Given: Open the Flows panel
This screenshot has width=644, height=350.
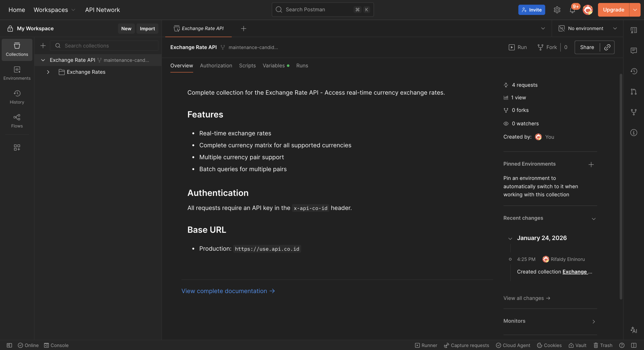Looking at the screenshot, I should [x=17, y=121].
